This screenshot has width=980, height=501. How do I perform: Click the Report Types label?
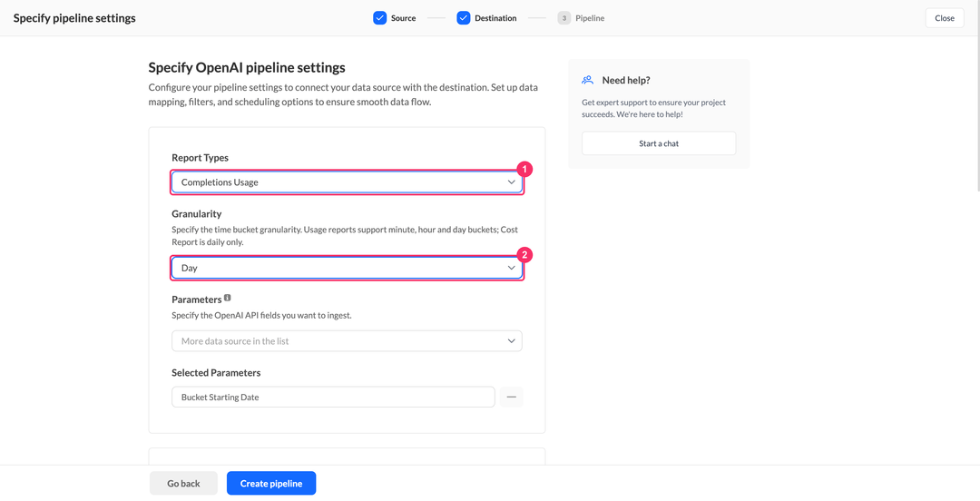(200, 158)
